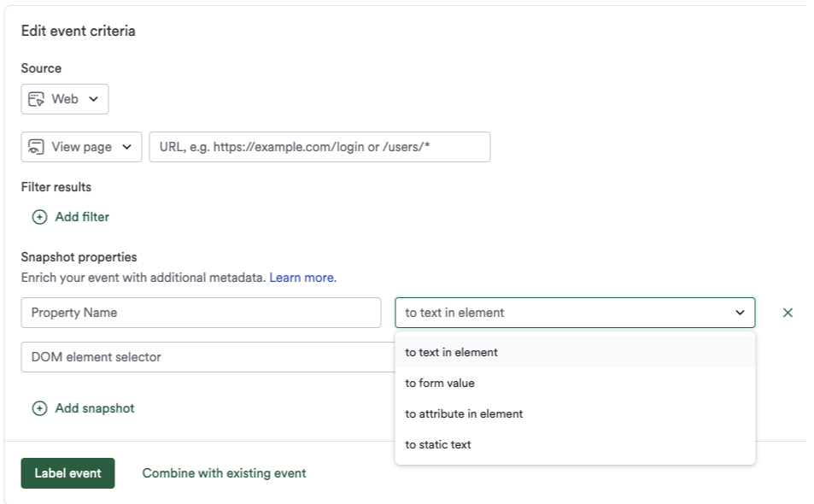Focus the Property Name field
The height and width of the screenshot is (504, 814).
coord(201,313)
